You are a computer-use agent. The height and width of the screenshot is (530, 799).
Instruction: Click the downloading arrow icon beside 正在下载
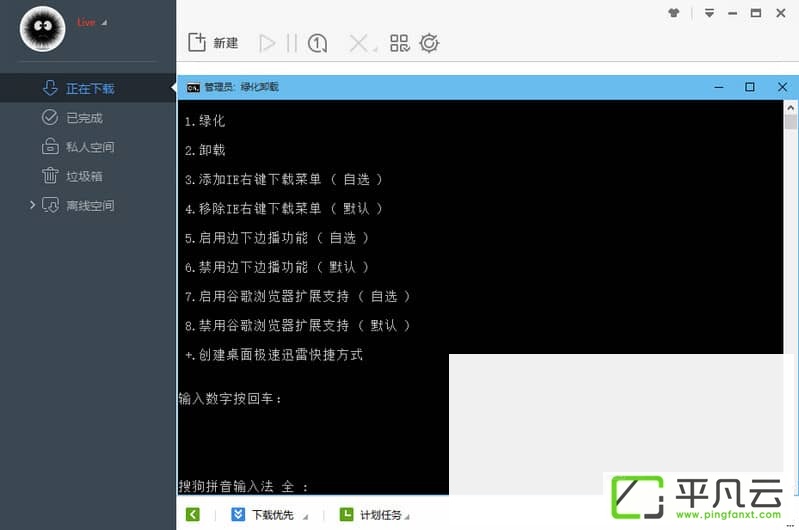[x=50, y=88]
